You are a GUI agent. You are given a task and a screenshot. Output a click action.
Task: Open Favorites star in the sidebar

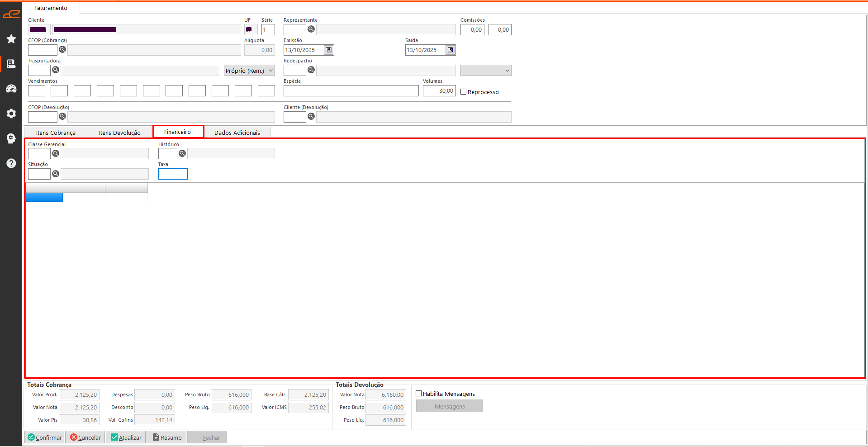(x=11, y=39)
